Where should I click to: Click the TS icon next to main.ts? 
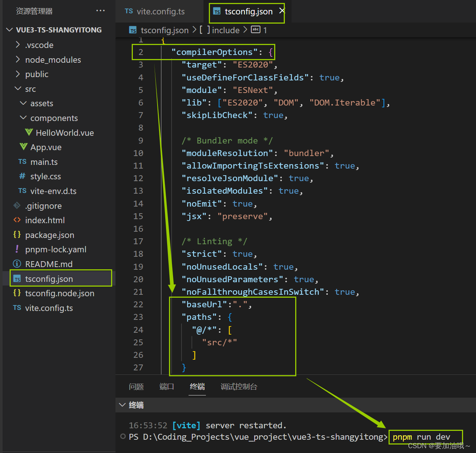click(23, 162)
